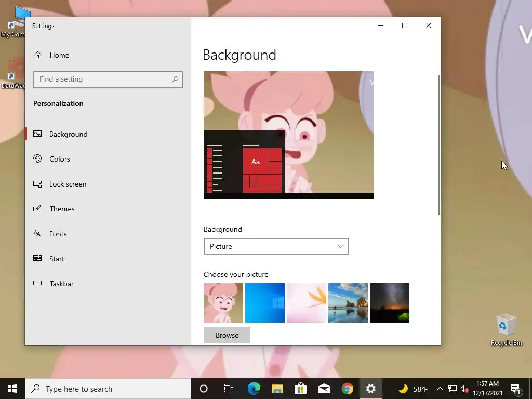The width and height of the screenshot is (532, 399).
Task: Choose the night sky tent wallpaper thumbnail
Action: point(390,303)
